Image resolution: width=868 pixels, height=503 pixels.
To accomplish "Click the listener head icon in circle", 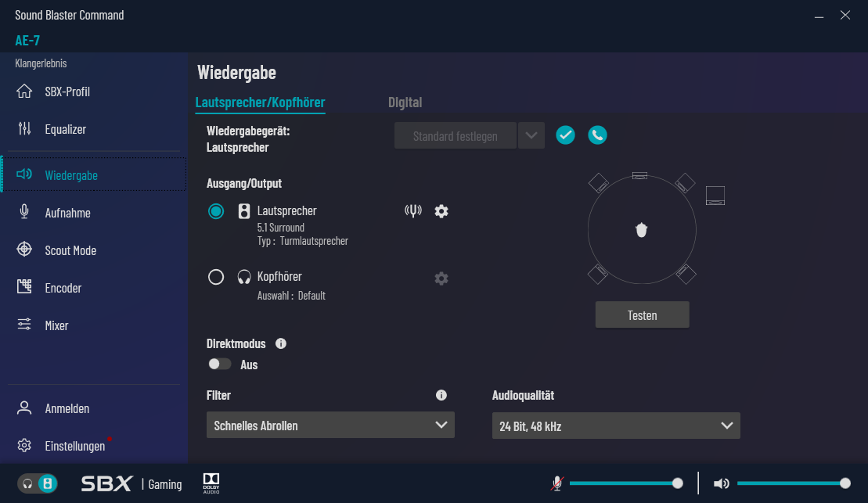I will [641, 230].
